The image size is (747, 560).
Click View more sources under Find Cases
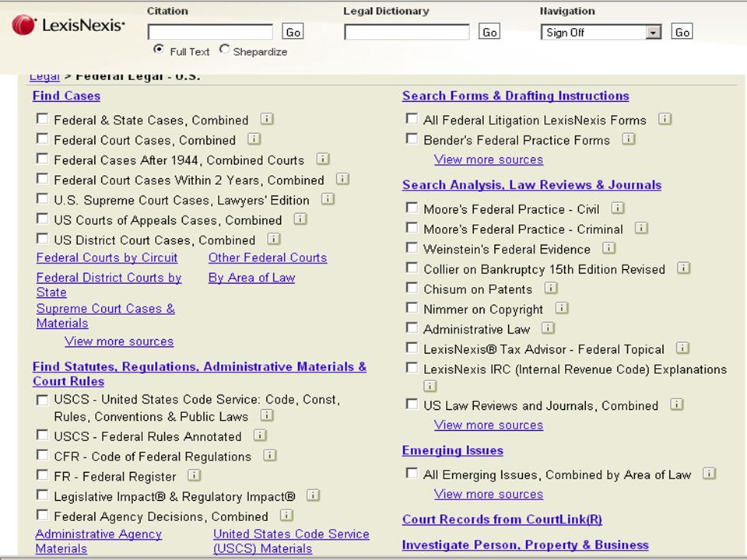point(119,341)
